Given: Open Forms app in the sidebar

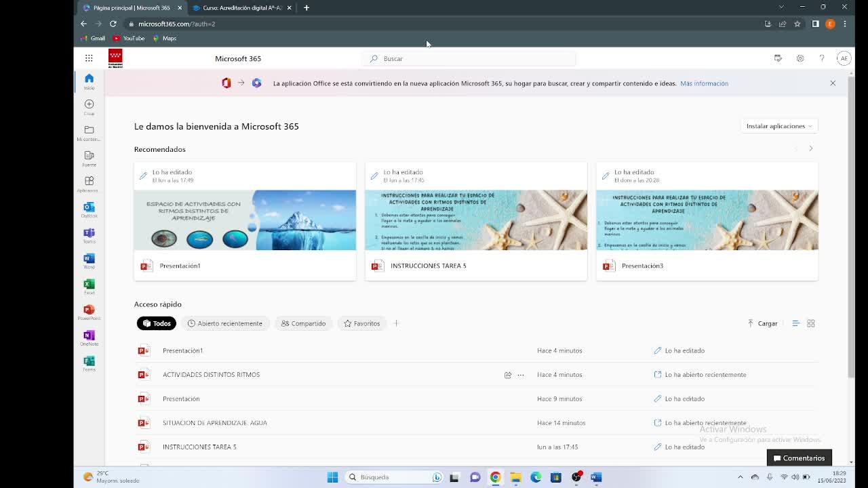Looking at the screenshot, I should point(89,363).
